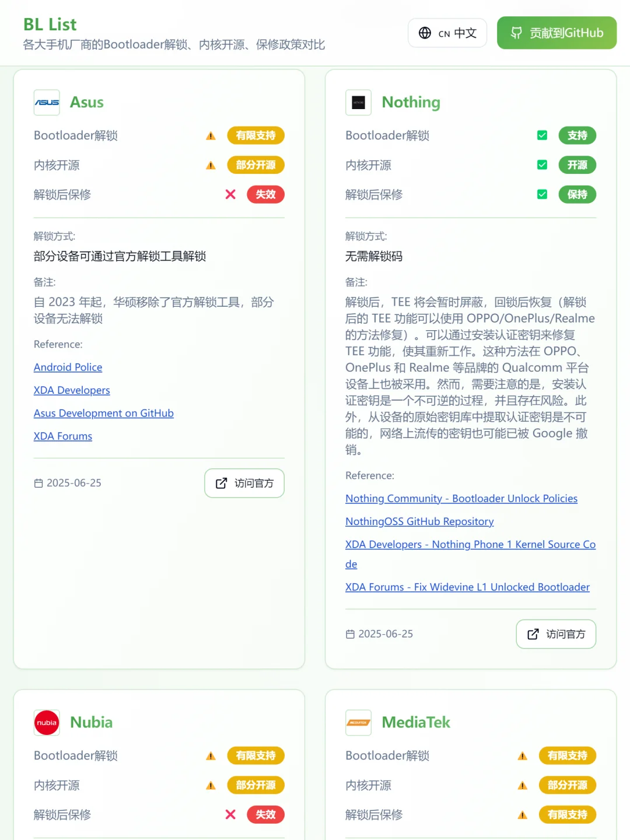
Task: Click 访问官方 button on the Asus card
Action: point(244,483)
